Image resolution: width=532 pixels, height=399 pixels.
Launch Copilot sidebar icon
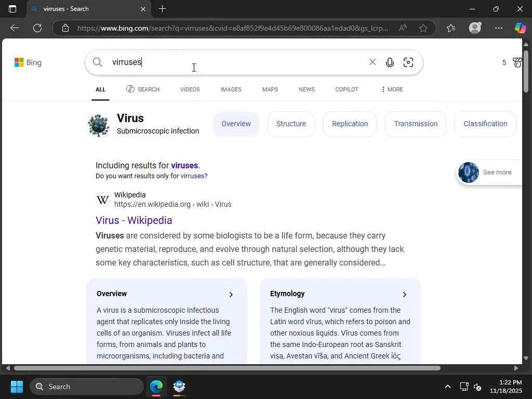[x=520, y=28]
